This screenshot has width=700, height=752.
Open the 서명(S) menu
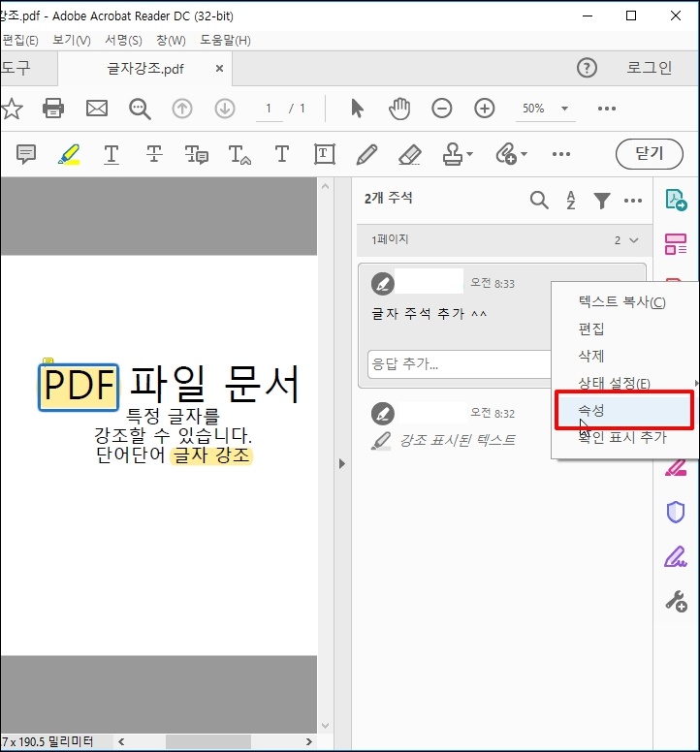(123, 41)
